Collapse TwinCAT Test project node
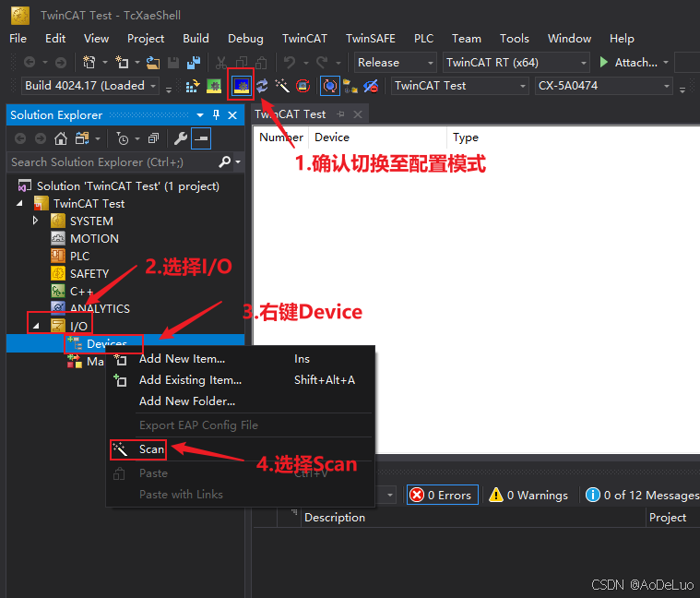The width and height of the screenshot is (700, 598). click(19, 203)
